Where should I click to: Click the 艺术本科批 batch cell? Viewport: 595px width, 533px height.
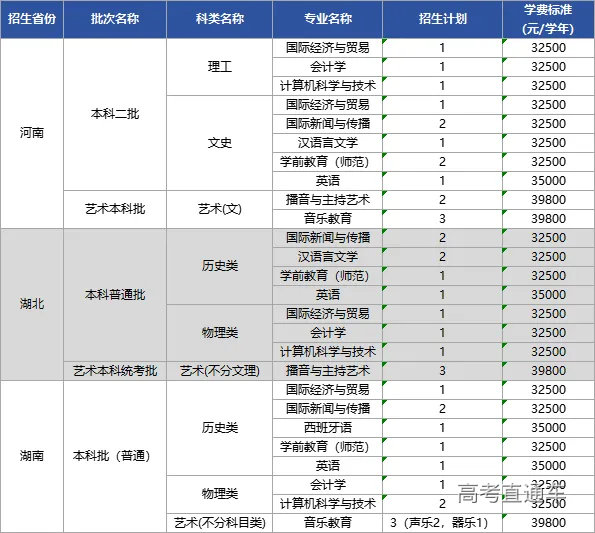tap(115, 209)
